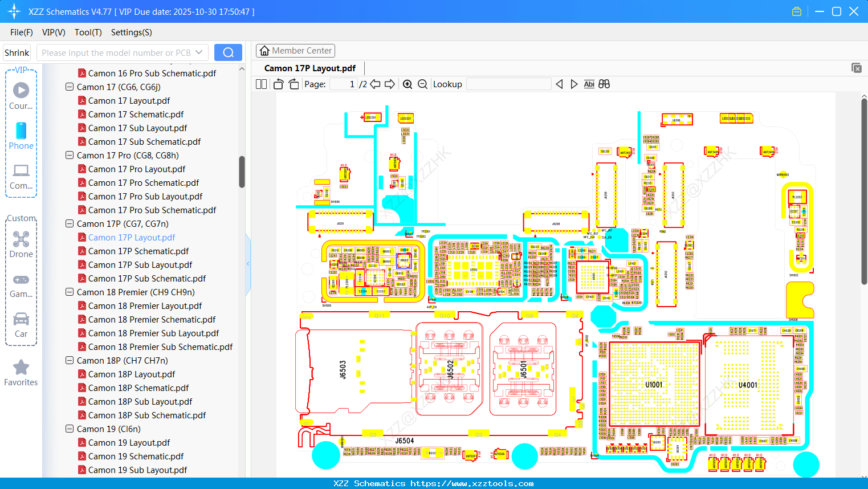Open Camon 17 Pro Sub Layout.pdf
Viewport: 868px width, 489px height.
click(145, 197)
